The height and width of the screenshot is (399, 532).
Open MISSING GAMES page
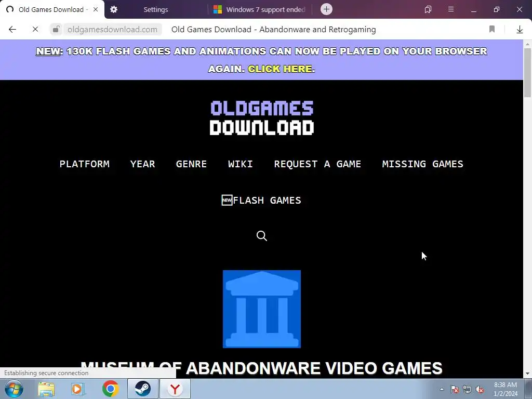[x=423, y=164]
